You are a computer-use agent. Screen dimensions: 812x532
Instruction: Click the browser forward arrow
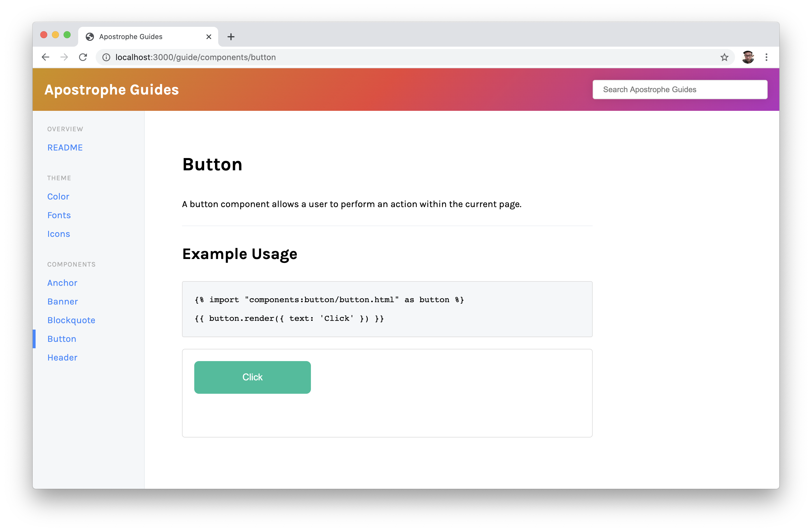[x=64, y=57]
